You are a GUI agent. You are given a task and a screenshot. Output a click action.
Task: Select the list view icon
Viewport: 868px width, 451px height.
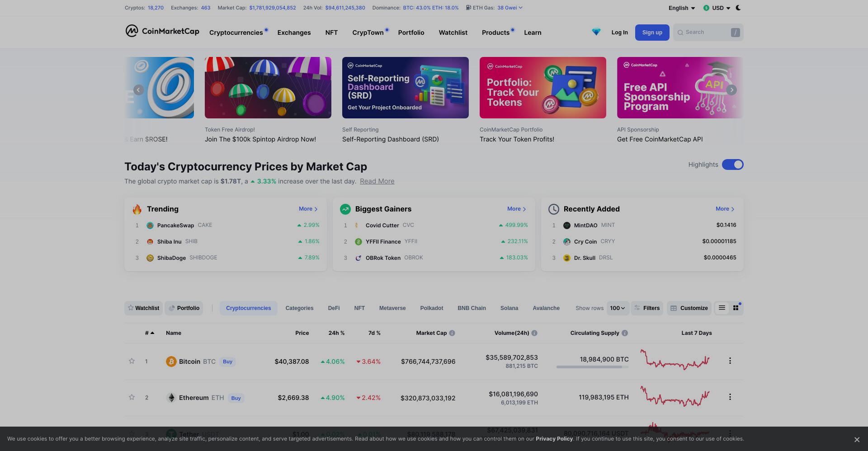click(x=722, y=308)
